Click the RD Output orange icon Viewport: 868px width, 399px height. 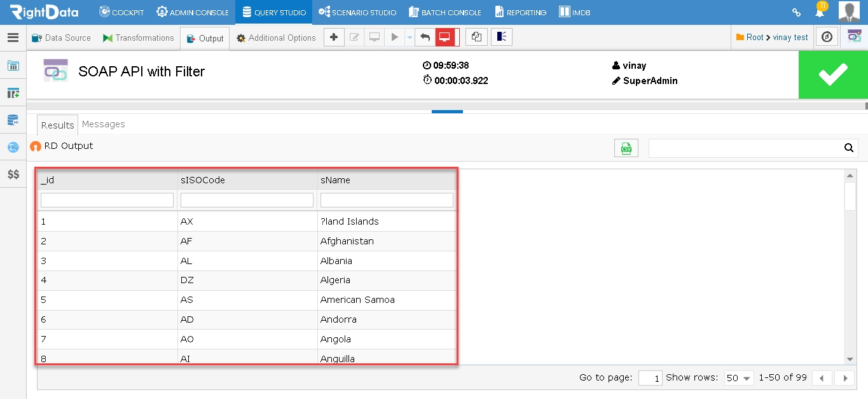point(36,146)
